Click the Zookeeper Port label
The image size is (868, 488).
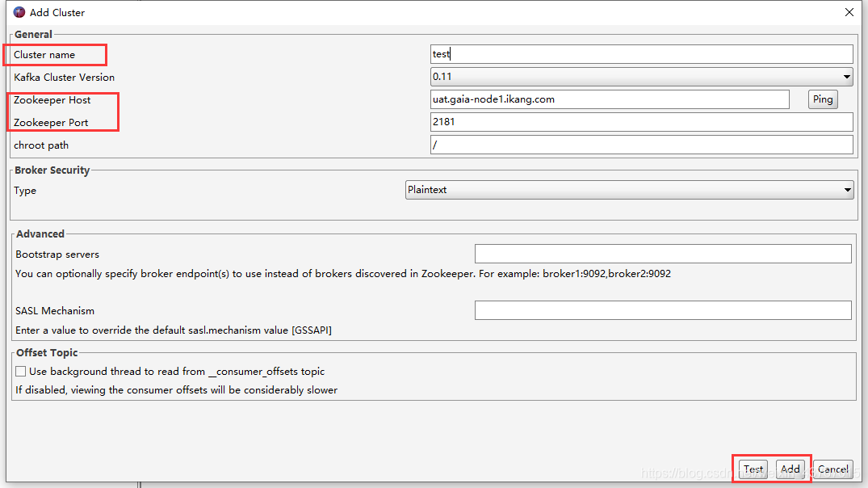[51, 123]
